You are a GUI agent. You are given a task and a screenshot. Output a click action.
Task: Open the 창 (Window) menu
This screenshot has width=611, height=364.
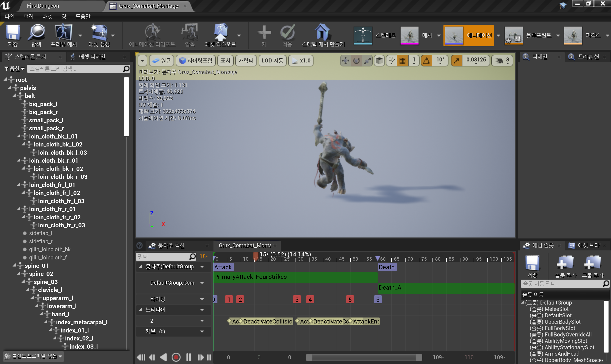tap(64, 16)
